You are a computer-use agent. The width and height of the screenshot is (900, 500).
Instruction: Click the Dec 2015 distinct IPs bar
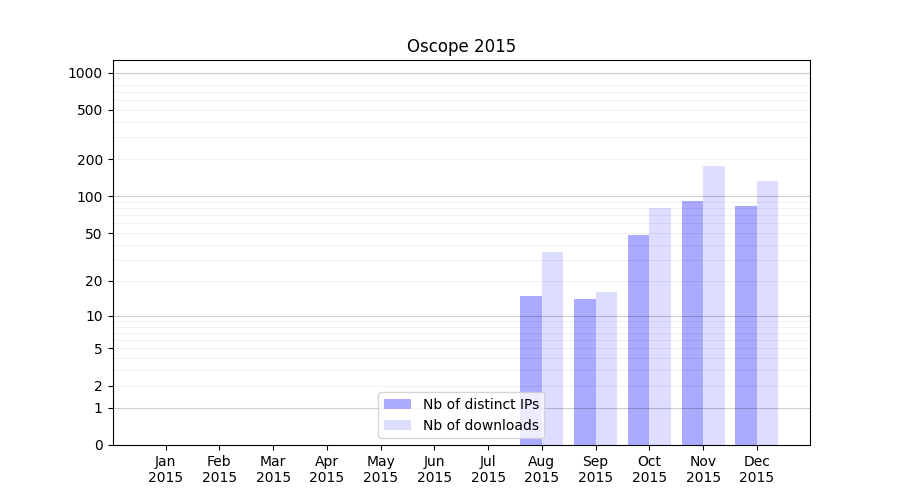746,325
